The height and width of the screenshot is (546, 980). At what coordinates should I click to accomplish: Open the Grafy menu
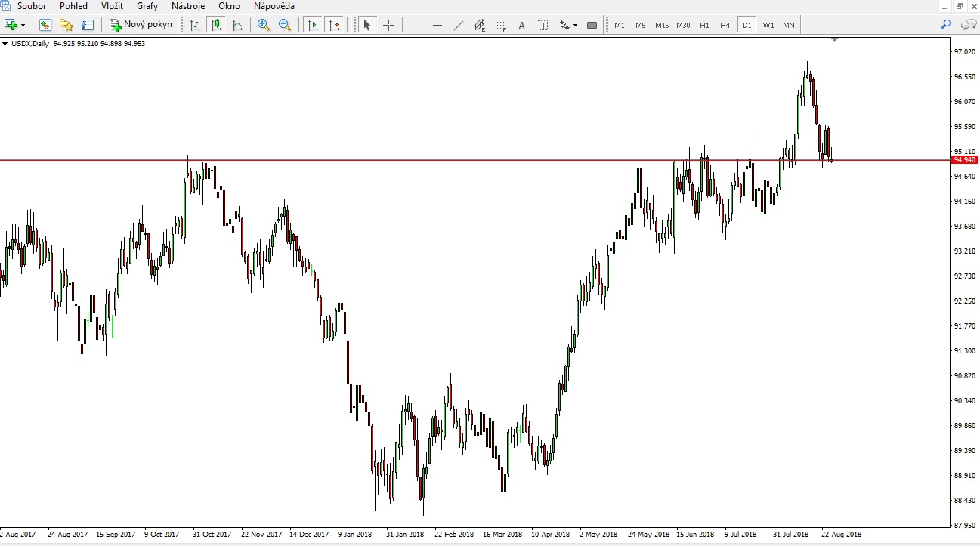point(147,6)
